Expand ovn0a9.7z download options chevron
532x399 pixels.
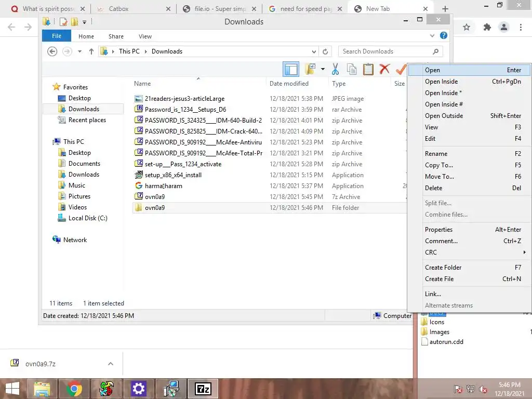click(x=111, y=364)
